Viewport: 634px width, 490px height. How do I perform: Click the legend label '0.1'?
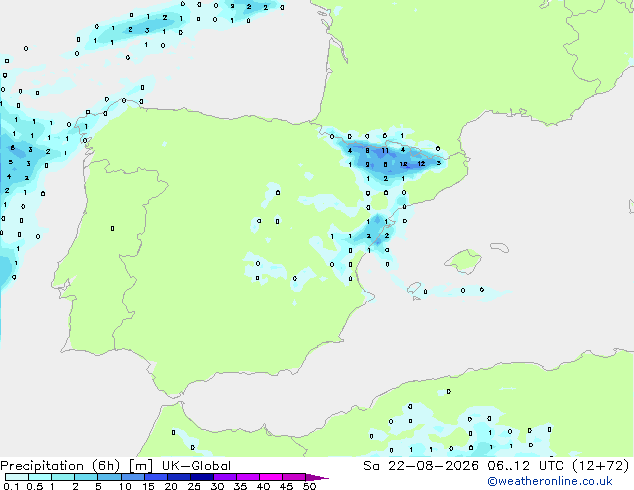[11, 486]
